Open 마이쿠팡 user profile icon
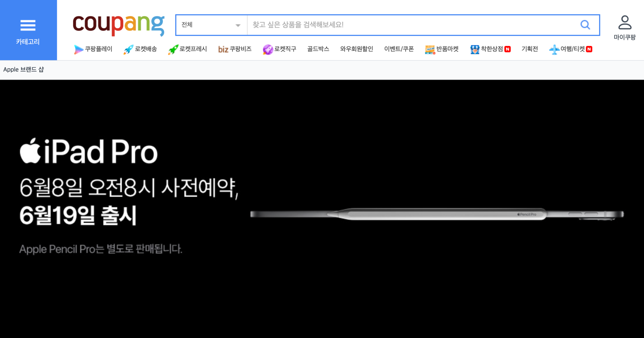The height and width of the screenshot is (338, 644). (625, 23)
